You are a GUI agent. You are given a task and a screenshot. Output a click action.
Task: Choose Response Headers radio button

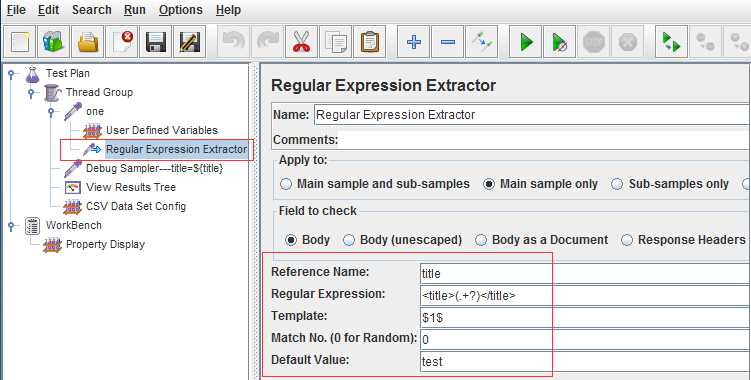627,240
